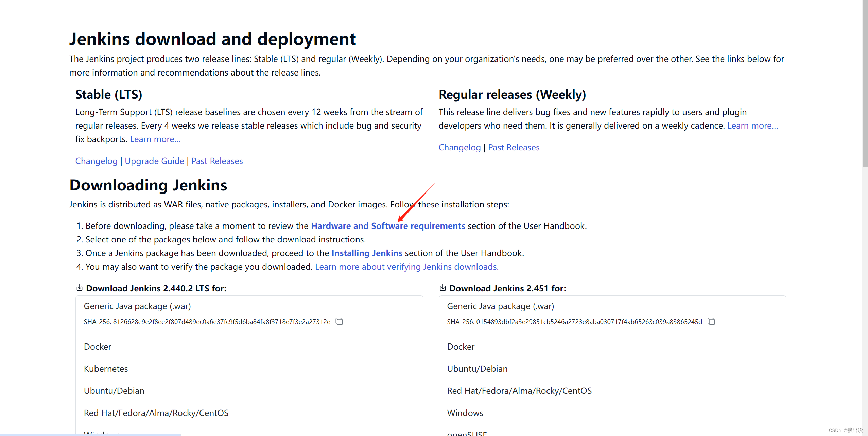Click the download icon beside Jenkins 2.440.2 LTS
The height and width of the screenshot is (436, 868).
tap(79, 287)
